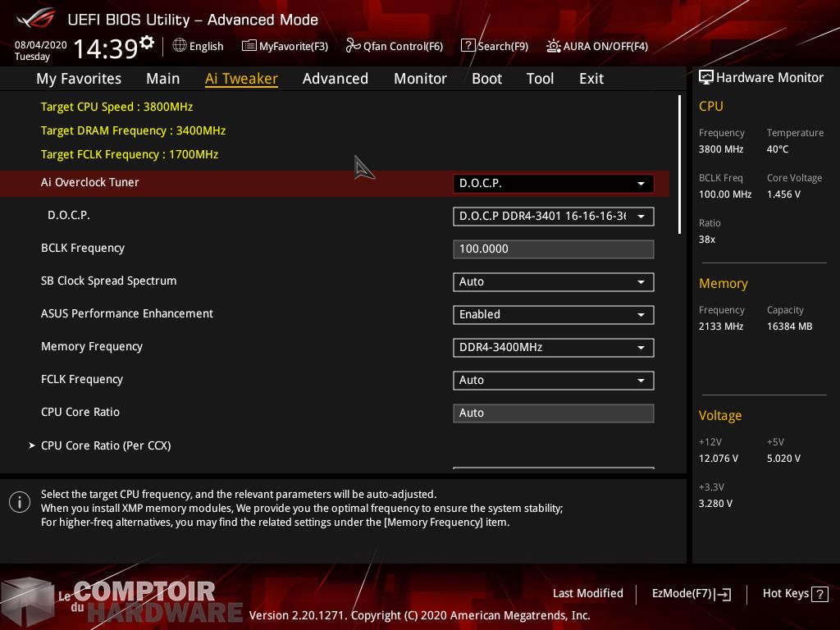The height and width of the screenshot is (630, 840).
Task: Open the Hot Keys help
Action: tap(795, 594)
